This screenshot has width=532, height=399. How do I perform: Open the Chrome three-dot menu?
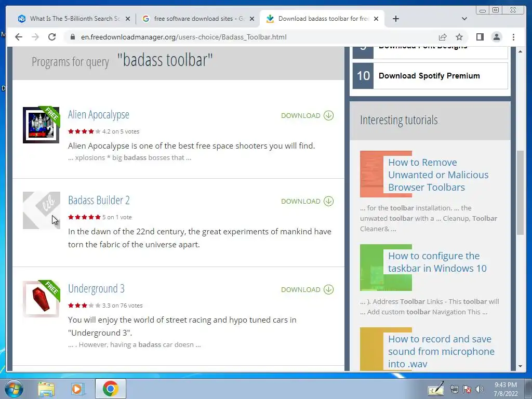tap(513, 37)
